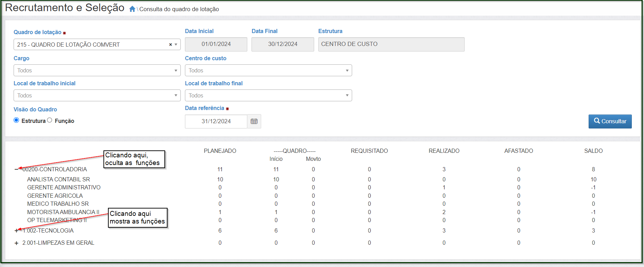Open Local de trabalho final dropdown
644x267 pixels.
pyautogui.click(x=269, y=95)
